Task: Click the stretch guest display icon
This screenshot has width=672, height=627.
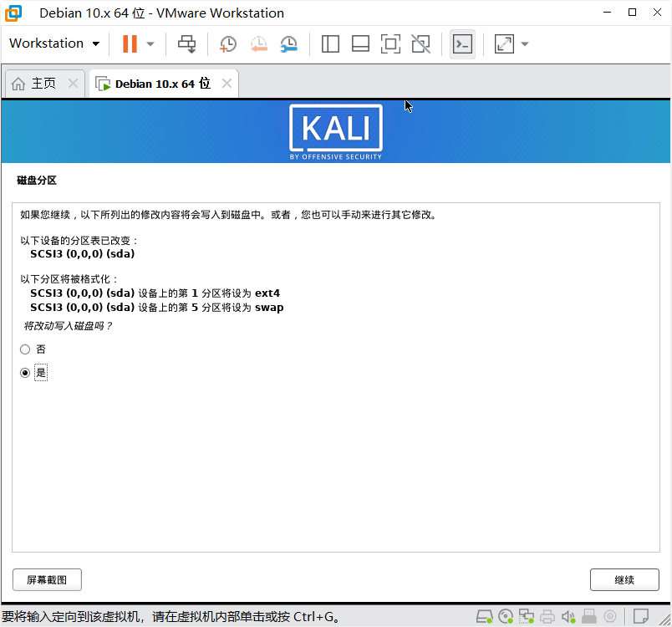Action: coord(504,43)
